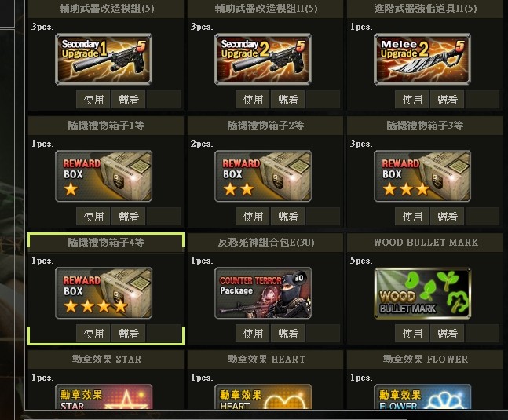The width and height of the screenshot is (508, 420).
Task: Select the Secondary Upgrade 2 item icon
Action: pyautogui.click(x=263, y=59)
